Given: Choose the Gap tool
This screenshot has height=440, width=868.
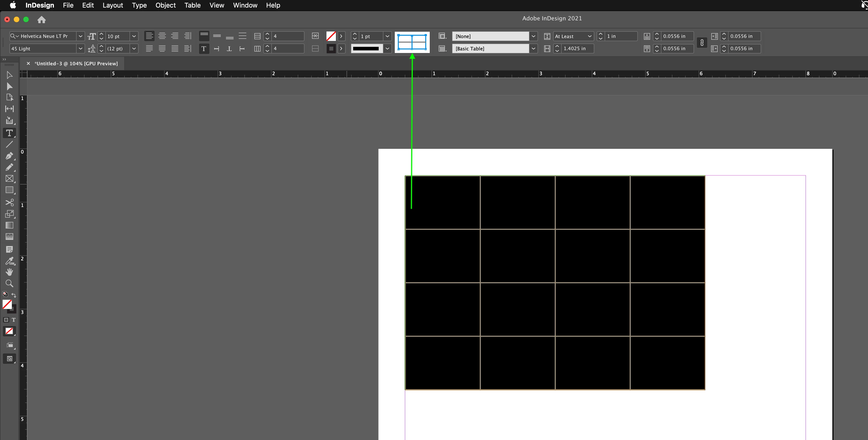Looking at the screenshot, I should [x=9, y=109].
